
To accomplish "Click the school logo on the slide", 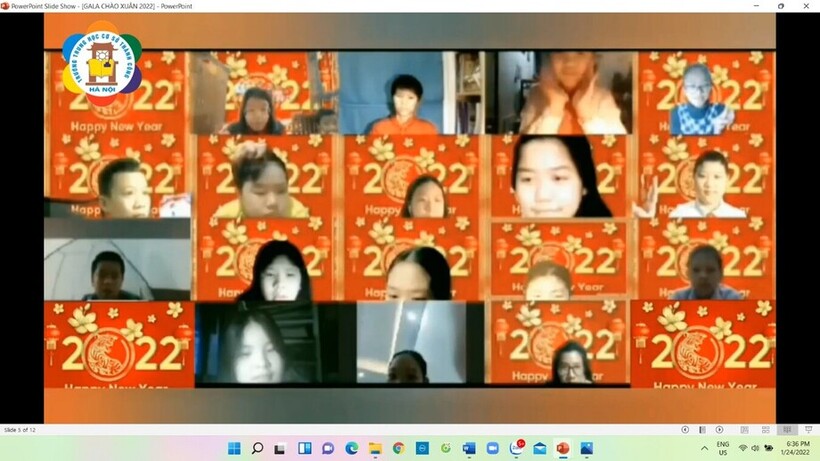I will [102, 62].
